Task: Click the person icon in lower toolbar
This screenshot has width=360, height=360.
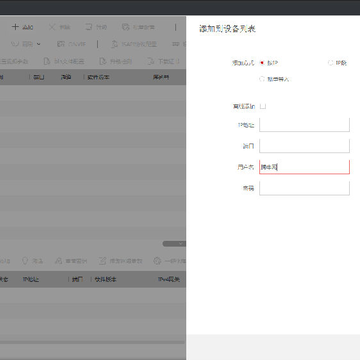Action: coord(58,261)
